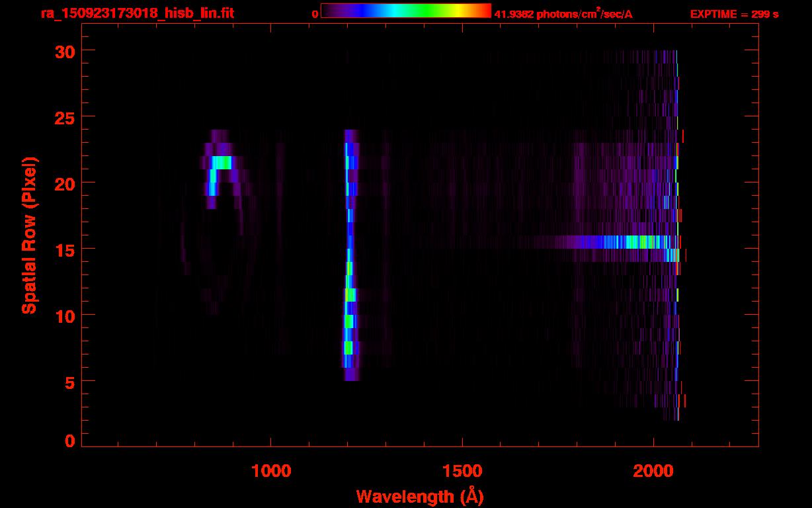Click the rainbow color scale bar
The image size is (812, 508).
point(406,11)
